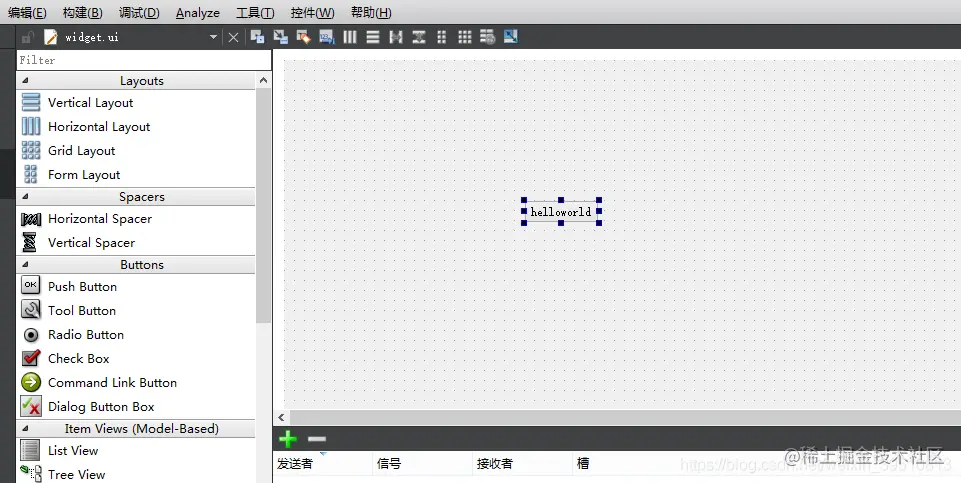Screen dimensions: 961x483
Task: Click the Grid Layout label text
Action: 82,151
